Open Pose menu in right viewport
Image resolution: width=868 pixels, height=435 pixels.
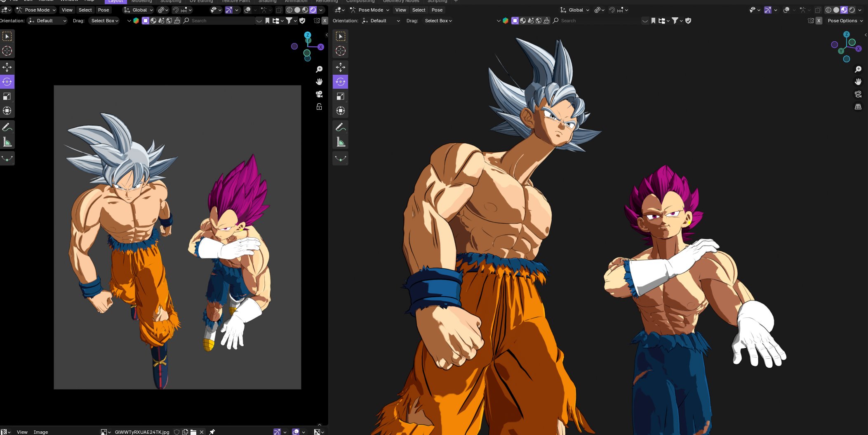[x=437, y=10]
